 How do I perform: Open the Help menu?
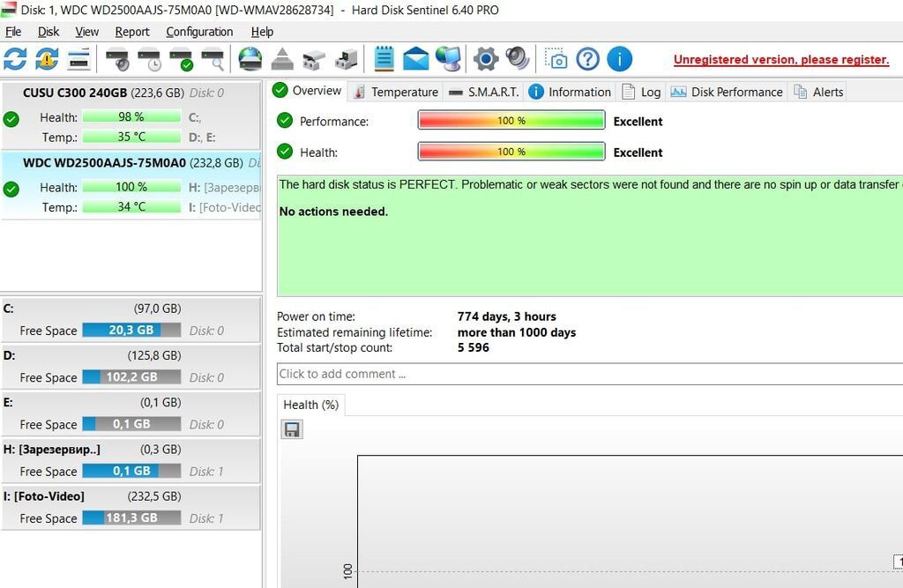coord(262,32)
